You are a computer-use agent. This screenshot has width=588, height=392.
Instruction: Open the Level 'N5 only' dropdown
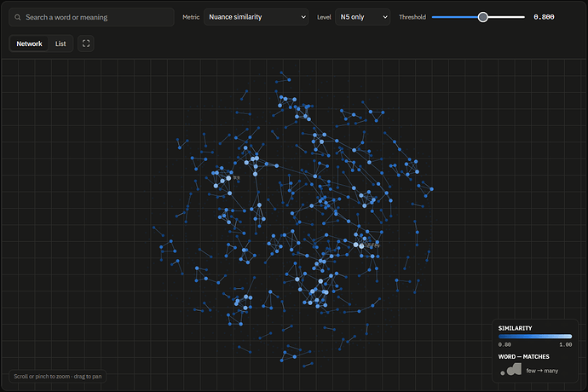pyautogui.click(x=362, y=17)
